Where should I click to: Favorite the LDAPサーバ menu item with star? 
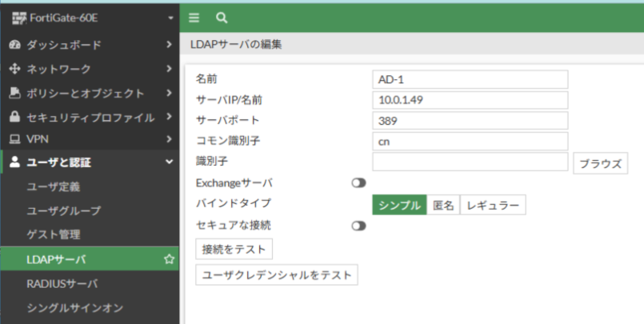(169, 259)
